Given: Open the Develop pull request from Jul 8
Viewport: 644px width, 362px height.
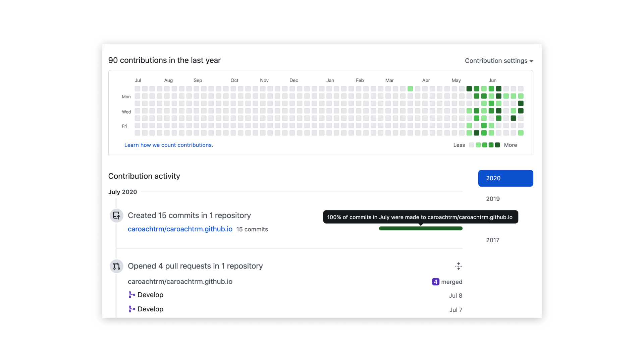Looking at the screenshot, I should point(150,295).
